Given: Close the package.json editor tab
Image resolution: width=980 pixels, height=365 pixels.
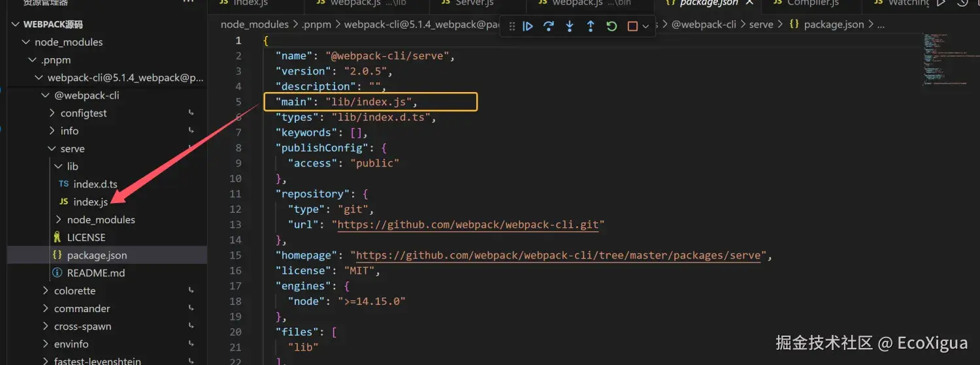Looking at the screenshot, I should [x=749, y=3].
